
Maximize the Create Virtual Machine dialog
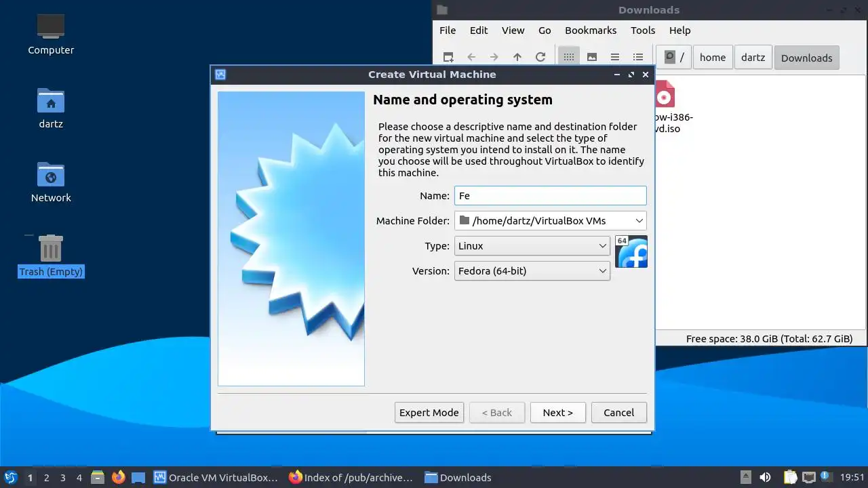pyautogui.click(x=631, y=75)
